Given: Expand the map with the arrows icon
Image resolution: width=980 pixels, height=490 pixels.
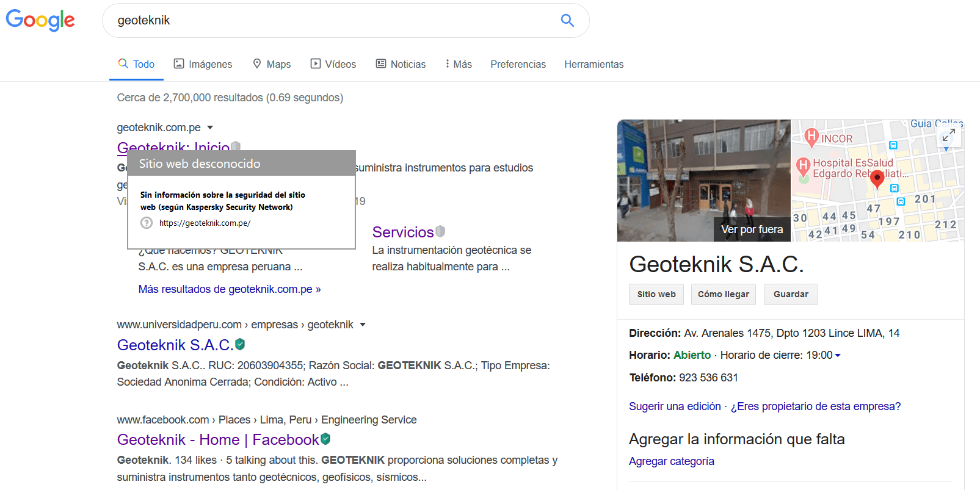Looking at the screenshot, I should click(948, 135).
